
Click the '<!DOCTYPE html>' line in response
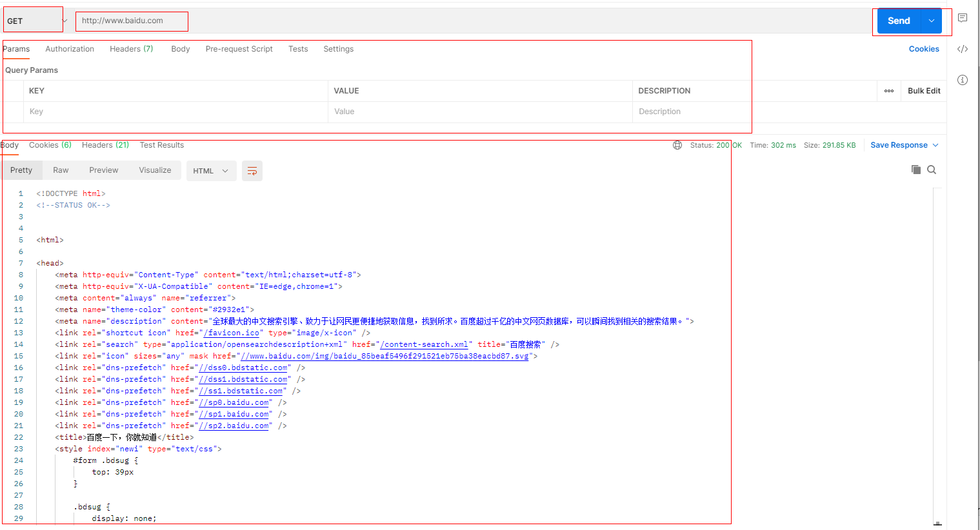(71, 193)
